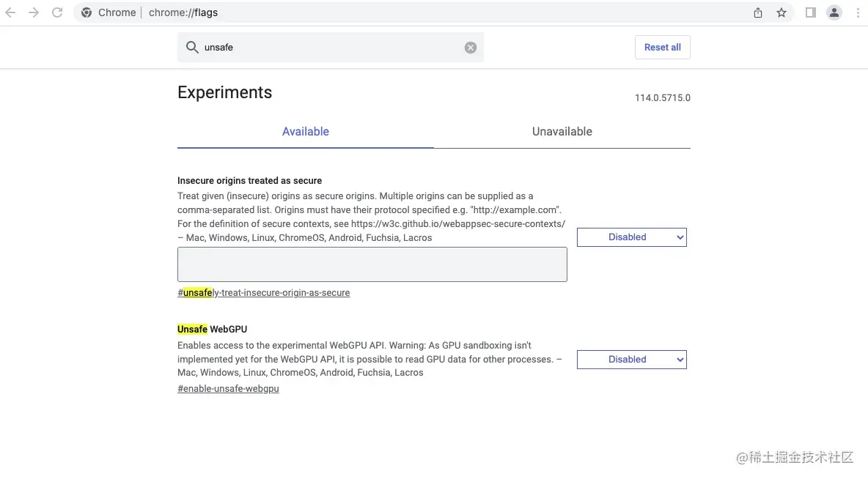The height and width of the screenshot is (479, 868).
Task: Open #unsafely-treat-insecure-origin-as-secure link
Action: pos(264,293)
